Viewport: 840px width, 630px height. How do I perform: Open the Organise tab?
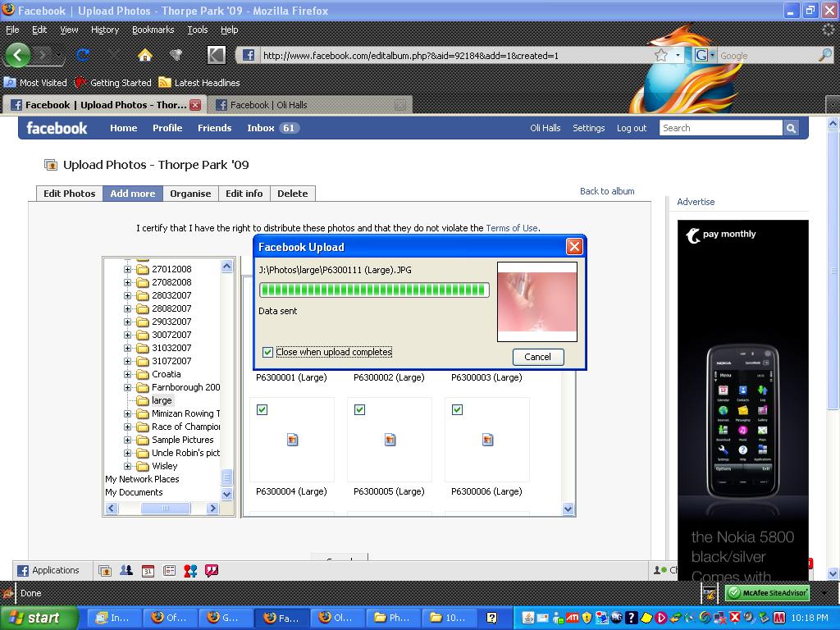[190, 194]
